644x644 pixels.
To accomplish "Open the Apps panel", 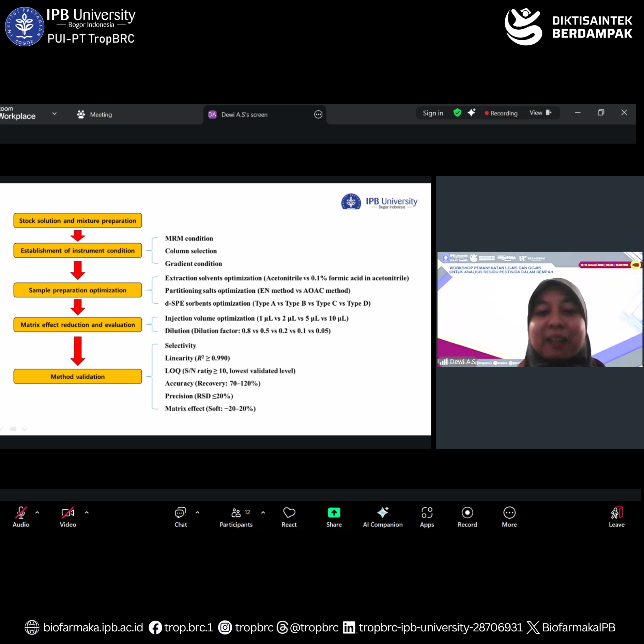I will tap(427, 517).
